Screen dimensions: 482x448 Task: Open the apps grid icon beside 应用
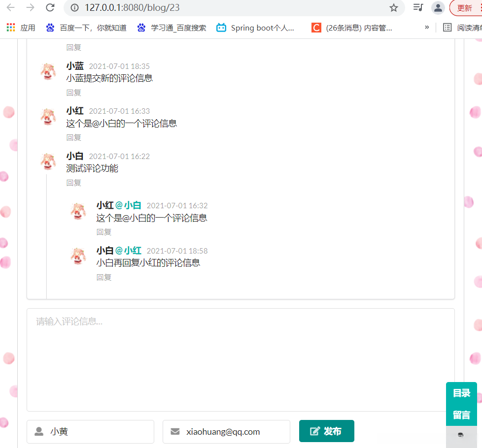tap(10, 27)
